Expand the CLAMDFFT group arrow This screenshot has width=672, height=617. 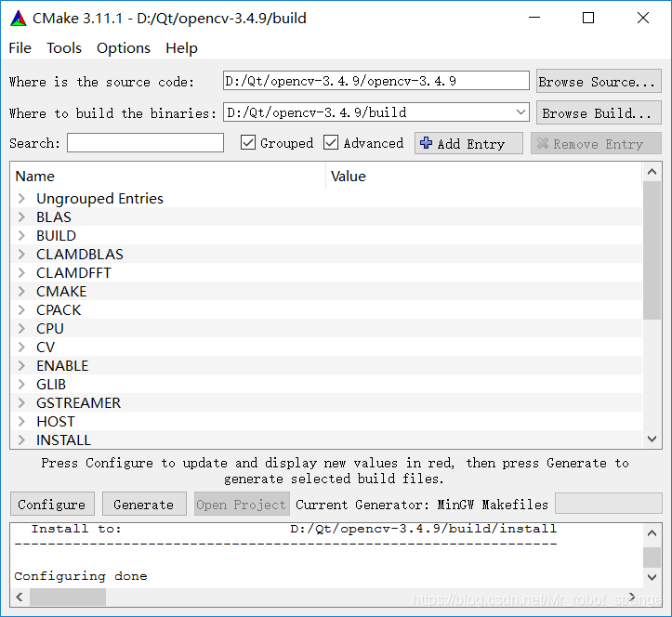pyautogui.click(x=21, y=272)
